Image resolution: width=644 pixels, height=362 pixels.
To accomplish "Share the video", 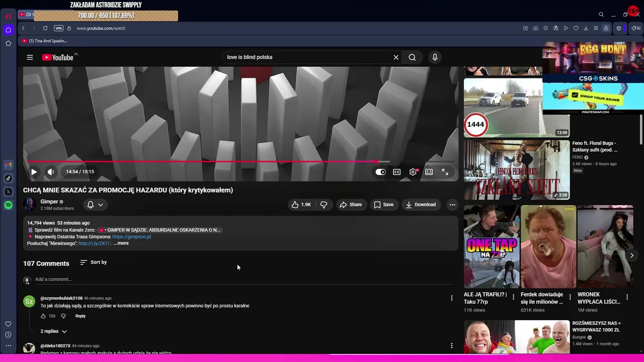I will tap(351, 205).
